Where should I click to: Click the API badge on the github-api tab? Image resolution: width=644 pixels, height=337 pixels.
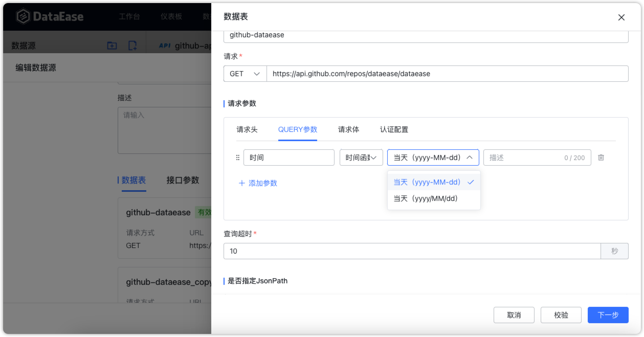[x=164, y=46]
